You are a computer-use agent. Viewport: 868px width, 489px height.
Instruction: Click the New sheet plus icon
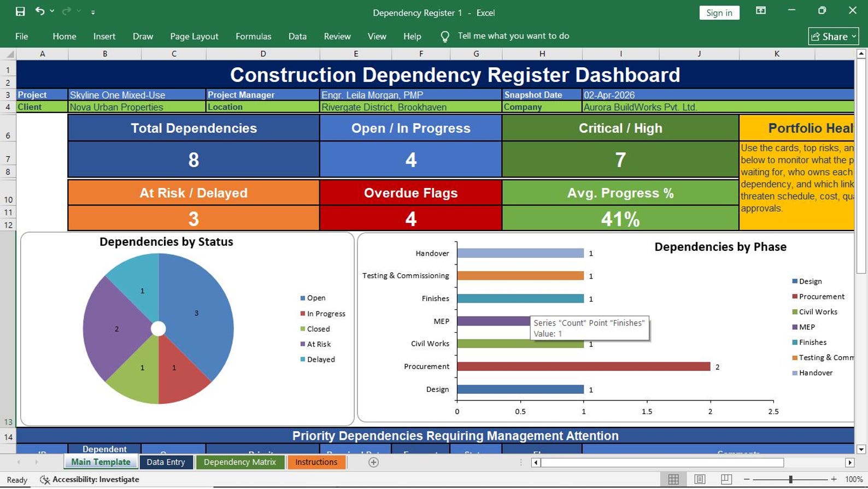click(x=373, y=463)
